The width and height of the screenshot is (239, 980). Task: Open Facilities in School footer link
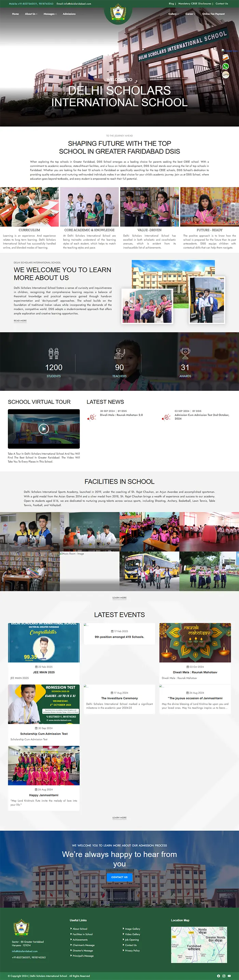(x=82, y=934)
